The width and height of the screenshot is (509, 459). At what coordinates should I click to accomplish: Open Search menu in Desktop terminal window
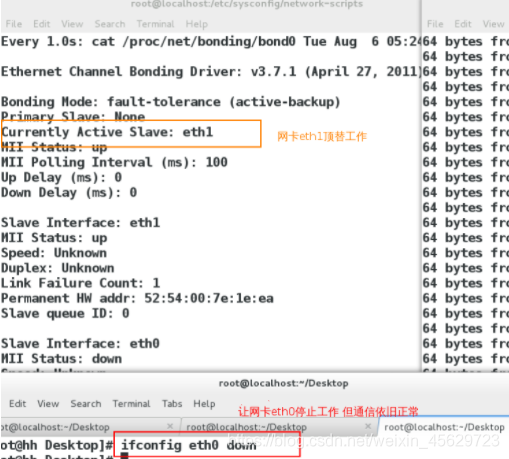(x=86, y=404)
